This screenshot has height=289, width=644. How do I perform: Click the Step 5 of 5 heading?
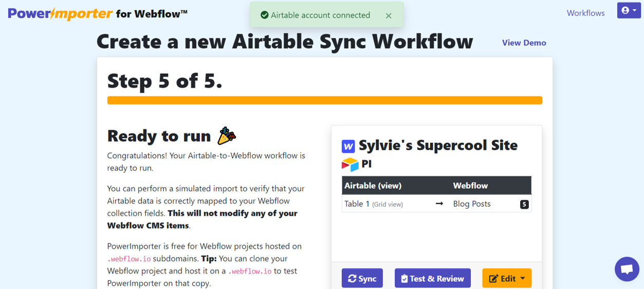pyautogui.click(x=164, y=81)
